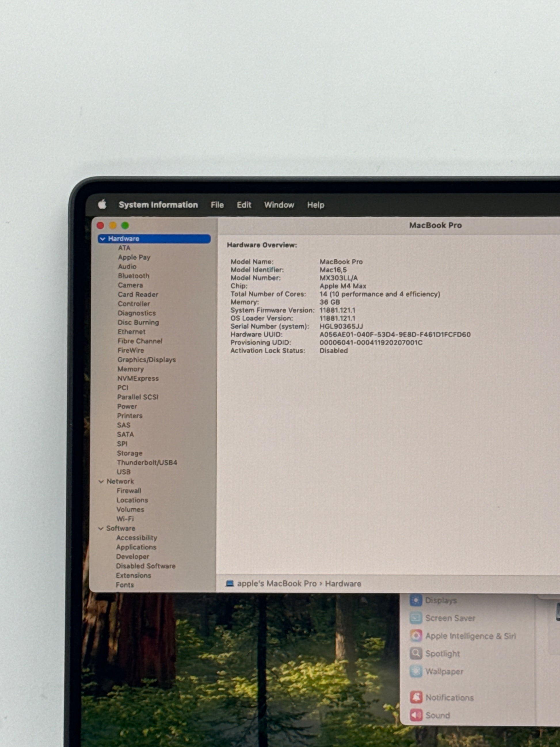
Task: Click the Displays settings icon
Action: pyautogui.click(x=416, y=600)
